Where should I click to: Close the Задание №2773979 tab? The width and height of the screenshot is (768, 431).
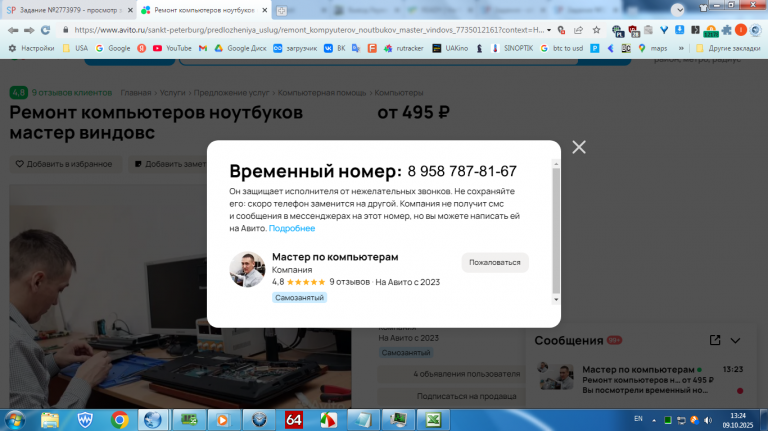click(x=130, y=10)
